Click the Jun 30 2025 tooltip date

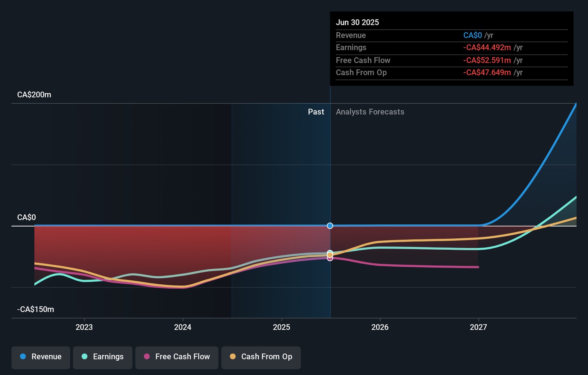pyautogui.click(x=357, y=22)
